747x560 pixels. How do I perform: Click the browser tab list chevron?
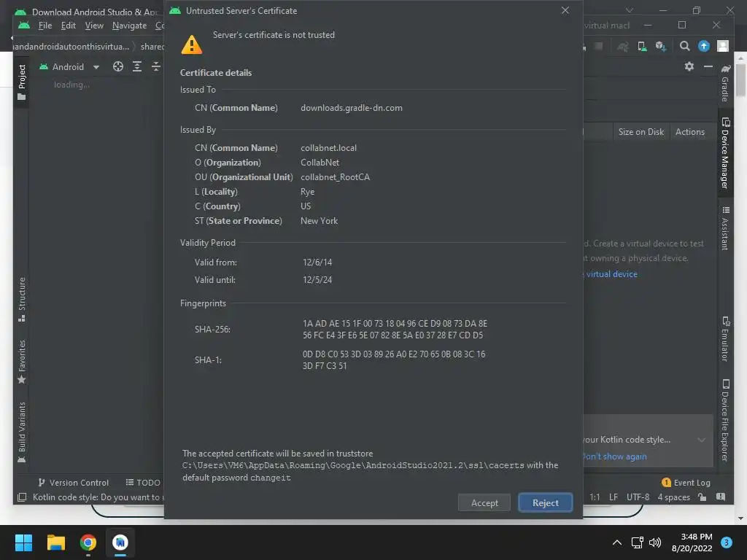click(x=630, y=10)
